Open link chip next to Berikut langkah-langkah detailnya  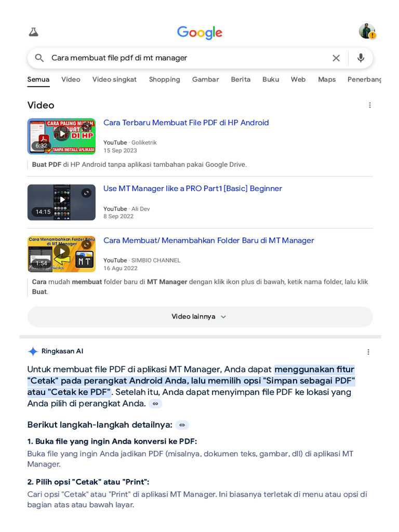pos(182,425)
